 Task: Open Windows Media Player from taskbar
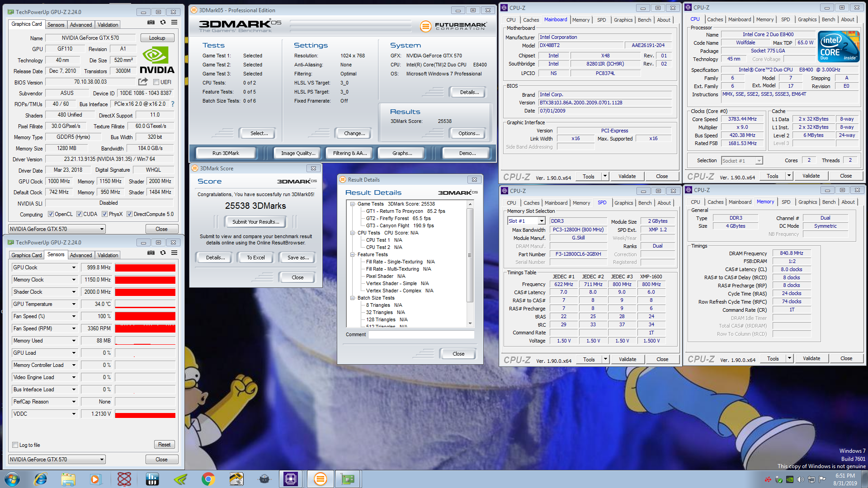[95, 479]
